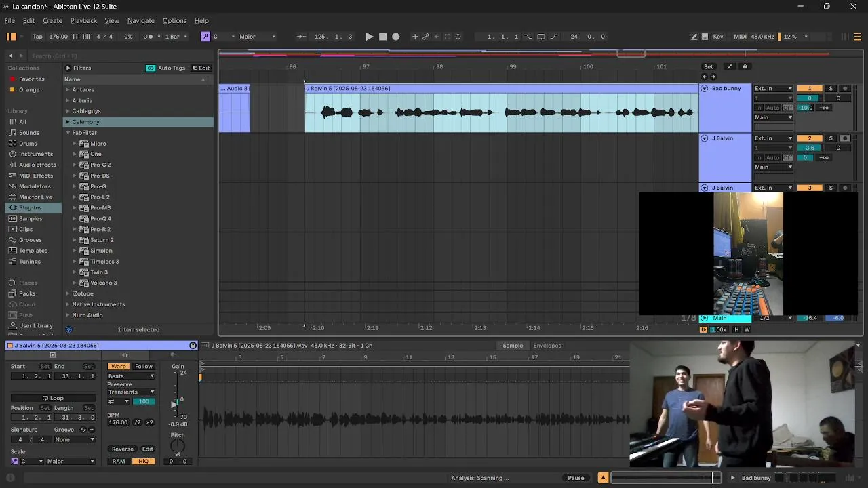This screenshot has height=488, width=868.
Task: Open the Help menu
Action: pyautogui.click(x=201, y=20)
